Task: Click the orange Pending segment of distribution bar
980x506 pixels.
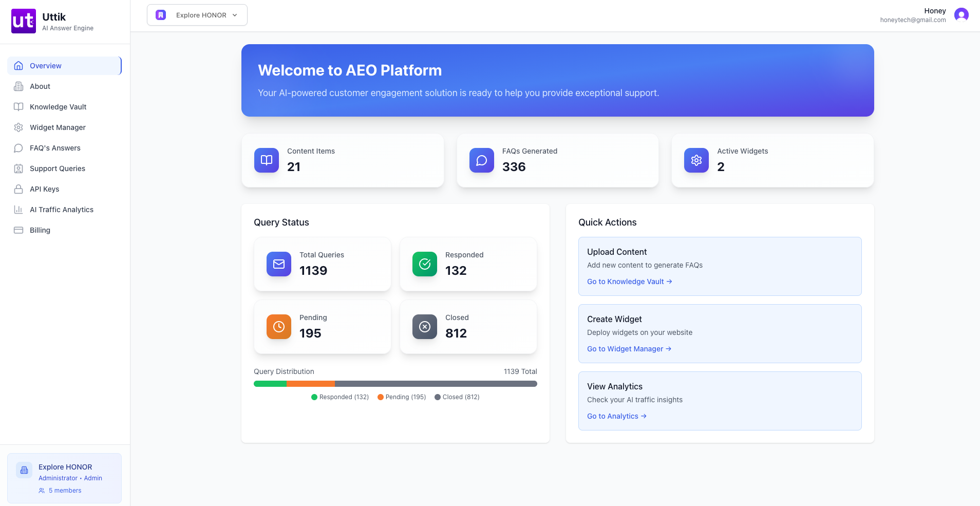Action: point(311,384)
